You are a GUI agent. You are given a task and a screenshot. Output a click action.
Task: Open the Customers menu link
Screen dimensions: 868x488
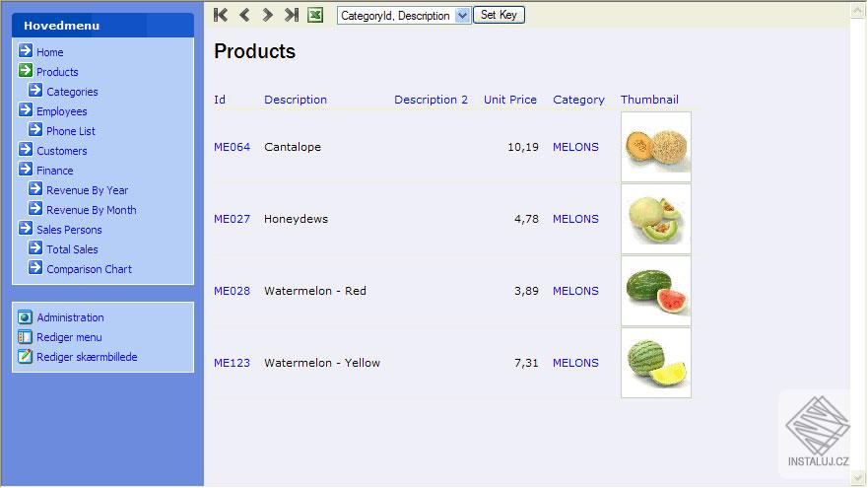(x=61, y=151)
